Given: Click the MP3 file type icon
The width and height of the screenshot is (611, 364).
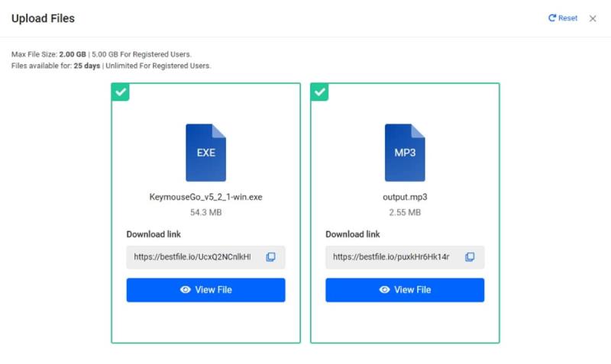Looking at the screenshot, I should [405, 153].
